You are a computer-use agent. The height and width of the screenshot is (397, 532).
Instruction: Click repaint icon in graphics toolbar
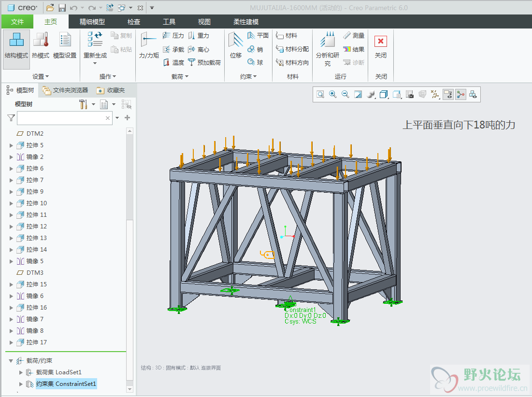(x=358, y=94)
